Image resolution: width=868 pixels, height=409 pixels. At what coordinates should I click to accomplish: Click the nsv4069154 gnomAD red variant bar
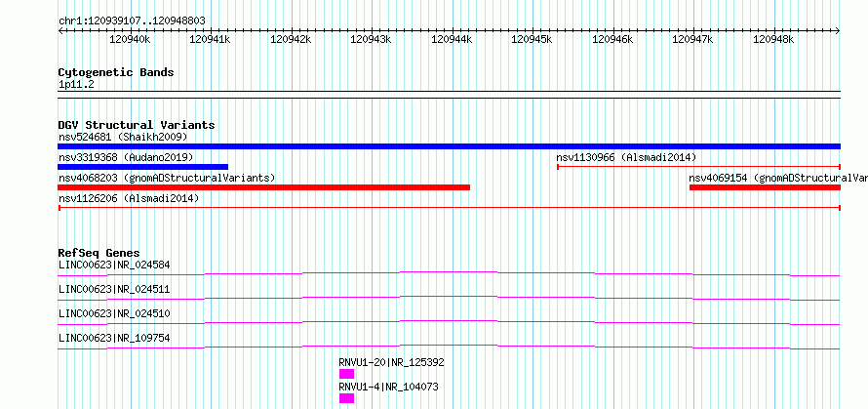[765, 187]
